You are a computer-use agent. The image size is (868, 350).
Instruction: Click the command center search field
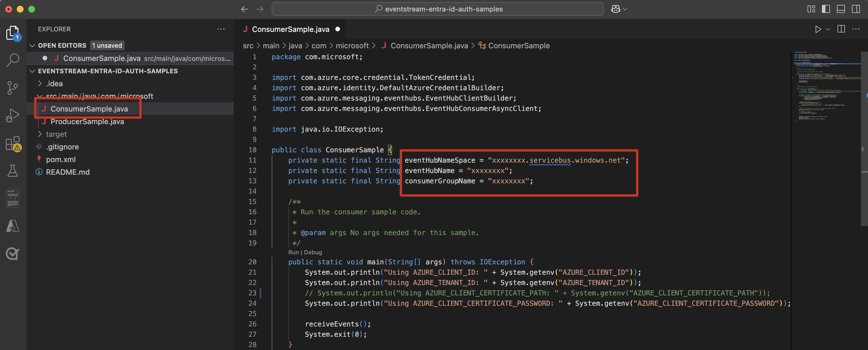coord(437,9)
